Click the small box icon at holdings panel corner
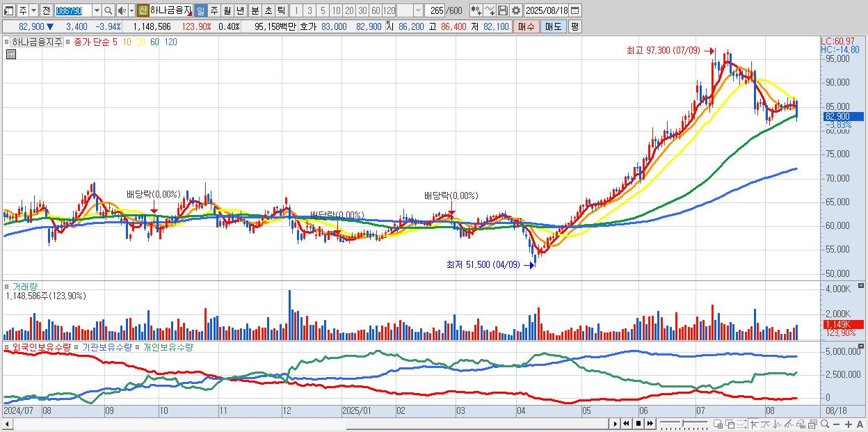 coord(862,346)
